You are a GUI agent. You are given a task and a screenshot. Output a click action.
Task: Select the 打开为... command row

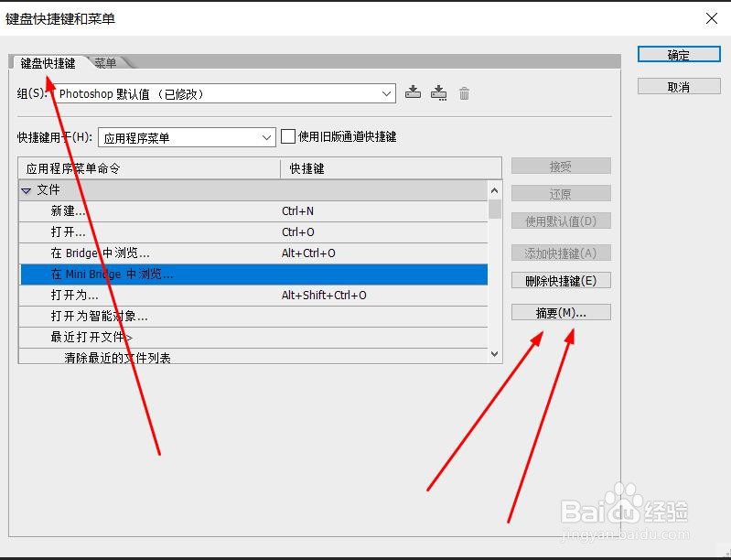(253, 296)
